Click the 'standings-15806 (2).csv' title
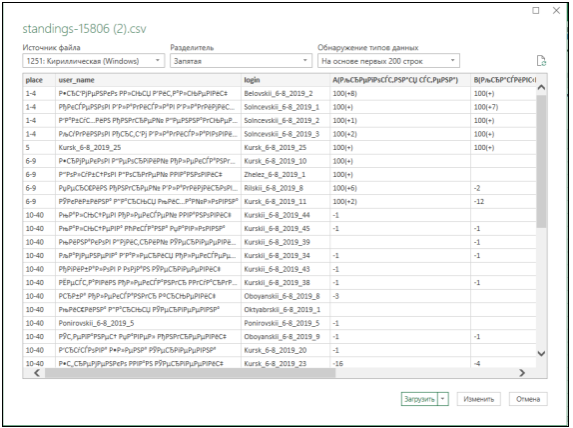The height and width of the screenshot is (428, 573). click(84, 29)
